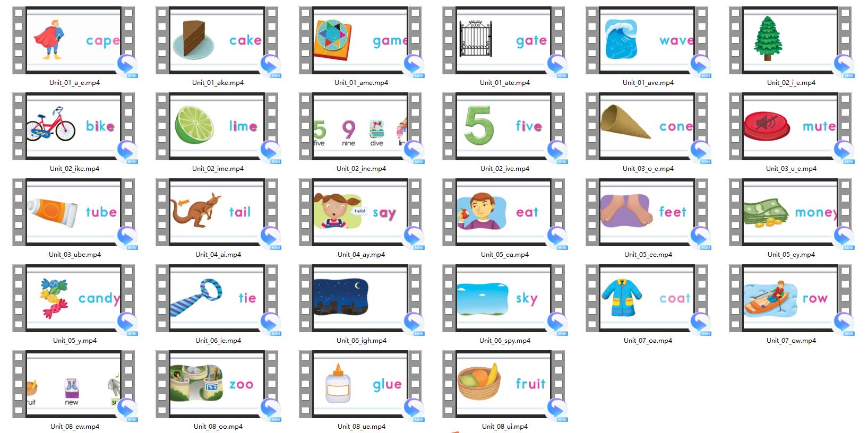
Task: Select the Unit_07_oa.mp4 coat video file
Action: pyautogui.click(x=647, y=298)
